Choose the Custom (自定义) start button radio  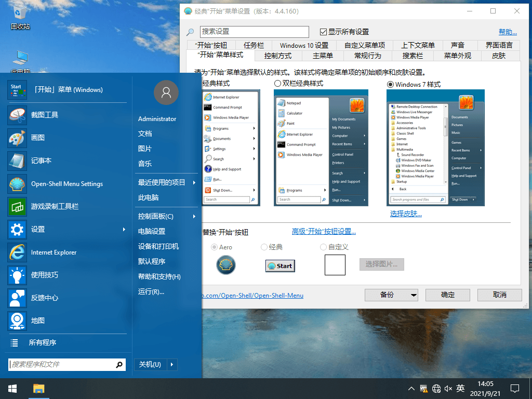[323, 247]
